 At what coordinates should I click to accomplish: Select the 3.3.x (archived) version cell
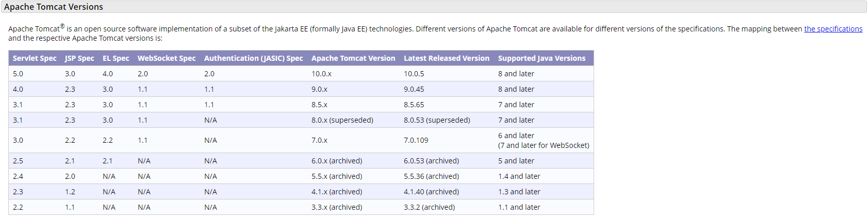337,207
